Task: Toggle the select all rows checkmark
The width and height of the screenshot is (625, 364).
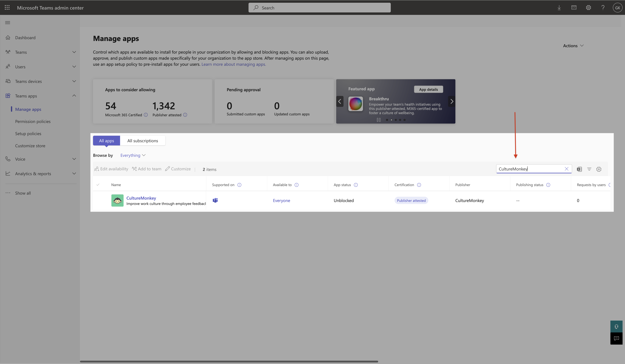Action: point(98,185)
